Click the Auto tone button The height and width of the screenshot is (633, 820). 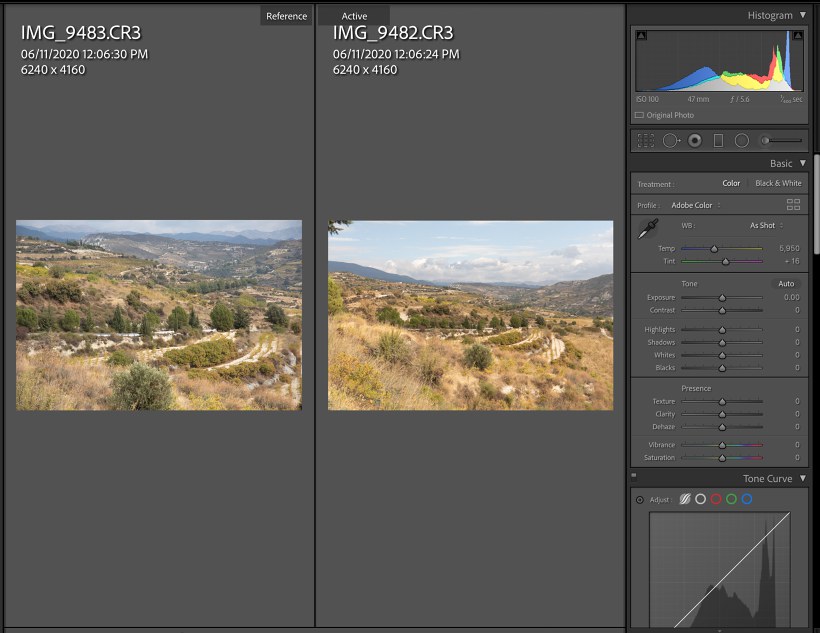pos(787,284)
